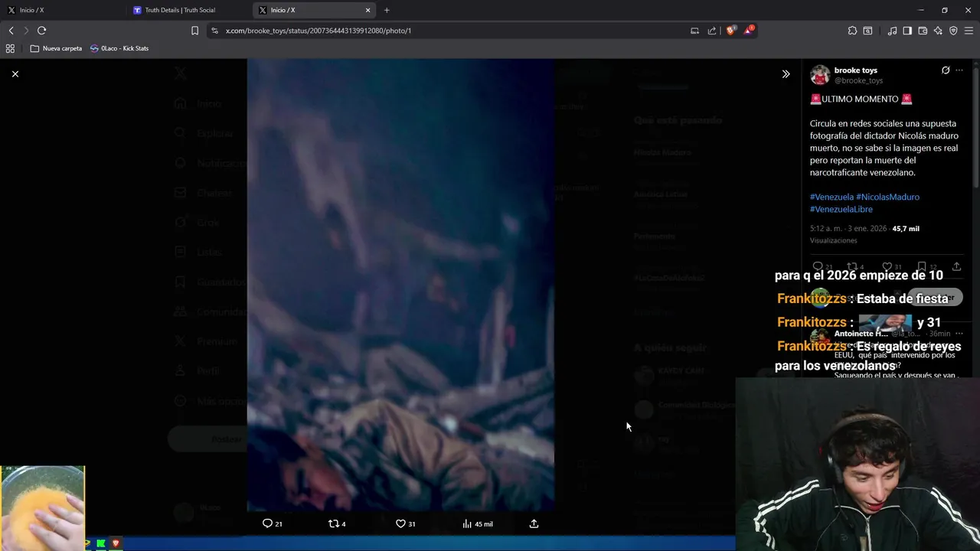Open brooke toys display name link
980x551 pixels.
point(855,70)
